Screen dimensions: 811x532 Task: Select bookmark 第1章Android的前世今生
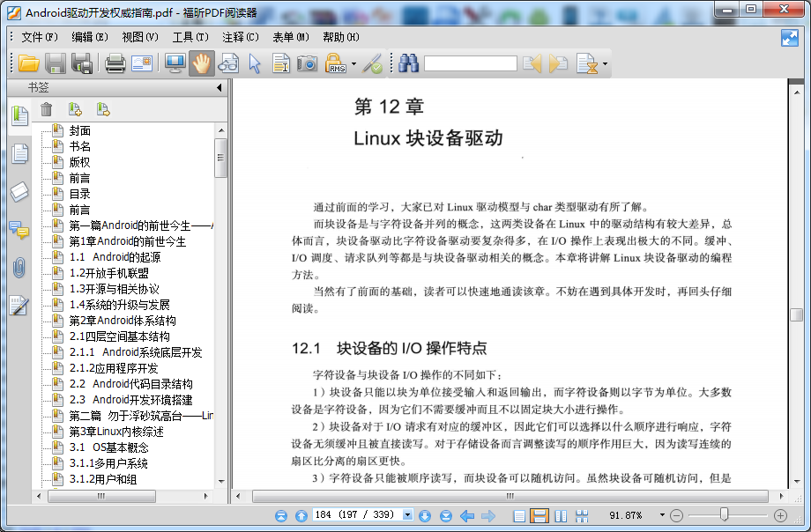128,241
